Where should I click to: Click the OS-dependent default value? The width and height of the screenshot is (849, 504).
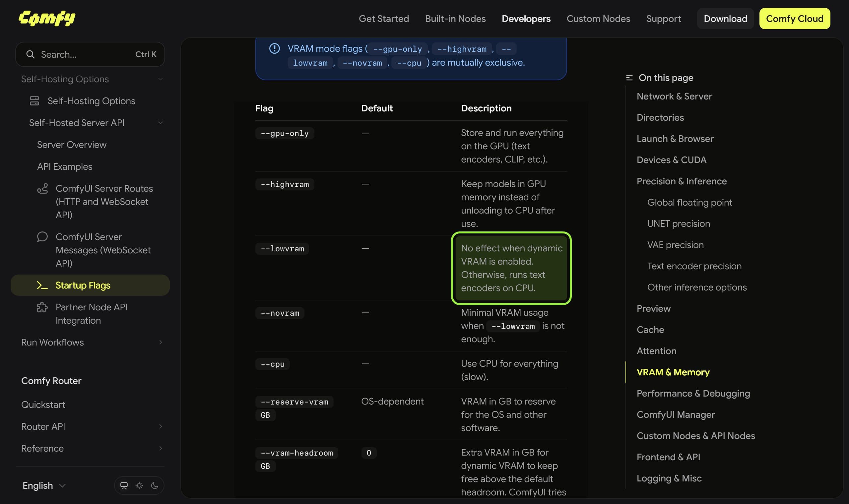[x=392, y=402]
